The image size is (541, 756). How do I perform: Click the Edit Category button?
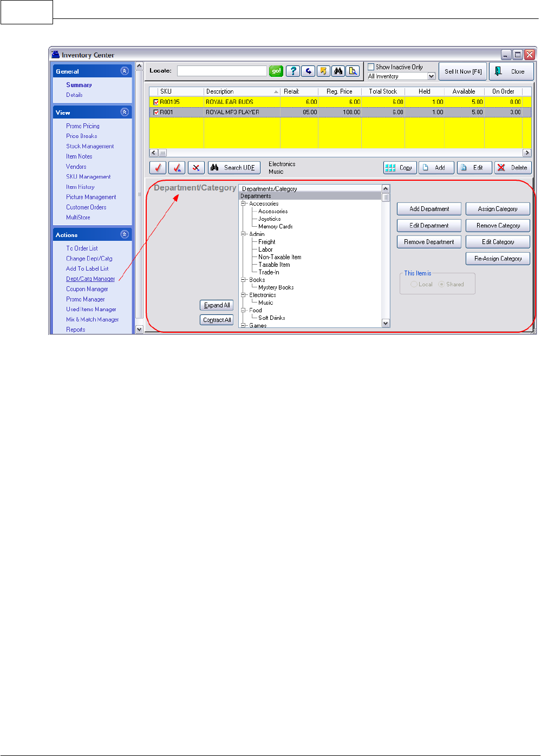[498, 242]
